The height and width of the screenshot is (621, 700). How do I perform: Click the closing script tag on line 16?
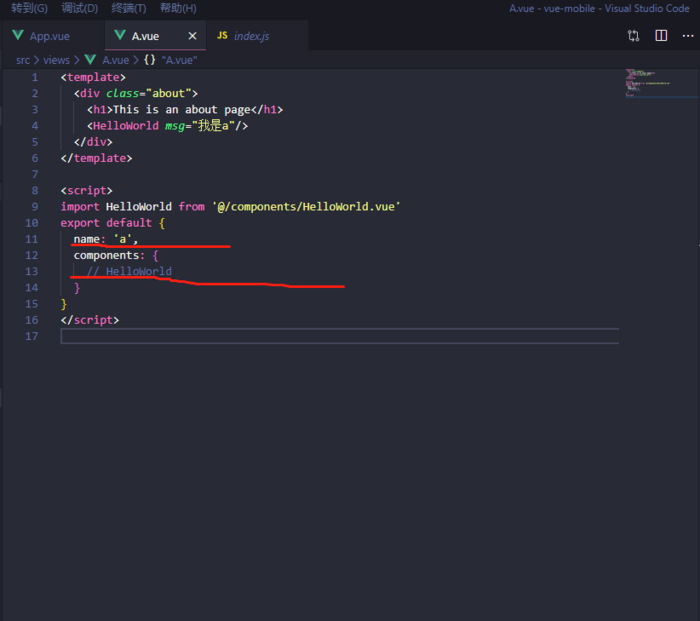click(90, 320)
